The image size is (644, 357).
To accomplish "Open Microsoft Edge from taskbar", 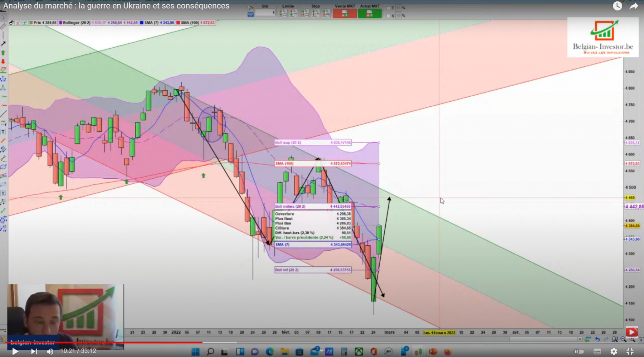I will tap(269, 352).
